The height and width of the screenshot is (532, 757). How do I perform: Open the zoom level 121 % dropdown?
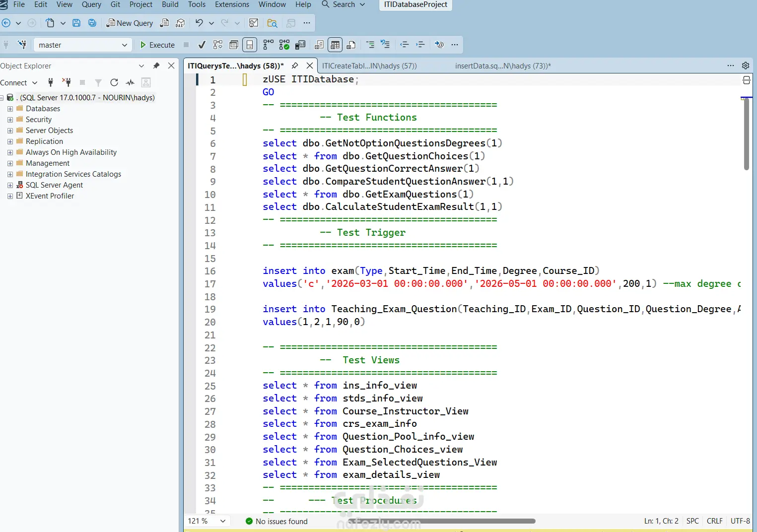point(223,521)
